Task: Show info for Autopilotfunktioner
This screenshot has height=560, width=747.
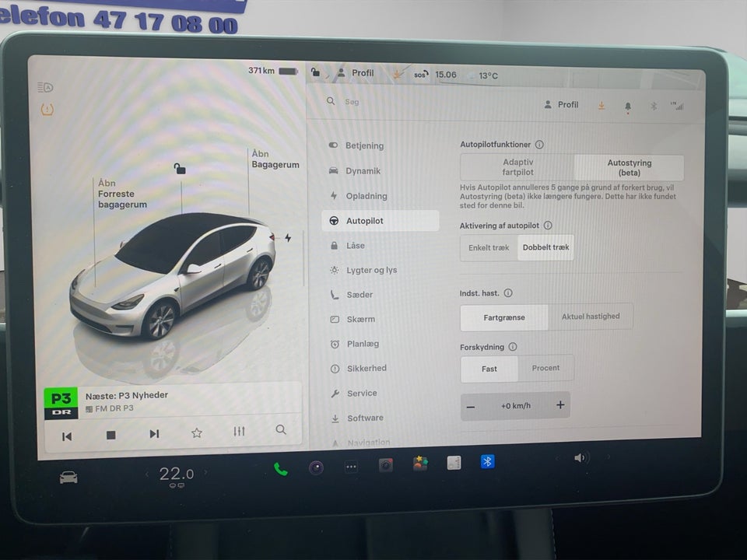Action: pyautogui.click(x=539, y=145)
